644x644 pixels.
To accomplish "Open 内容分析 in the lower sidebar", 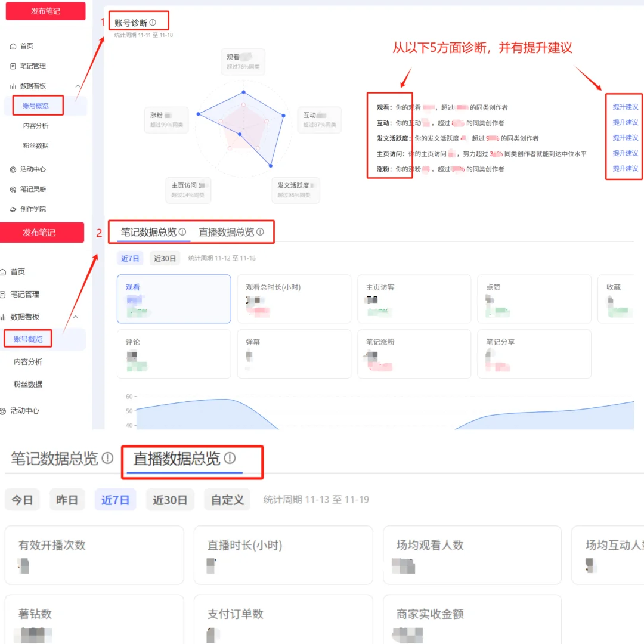I will point(28,362).
